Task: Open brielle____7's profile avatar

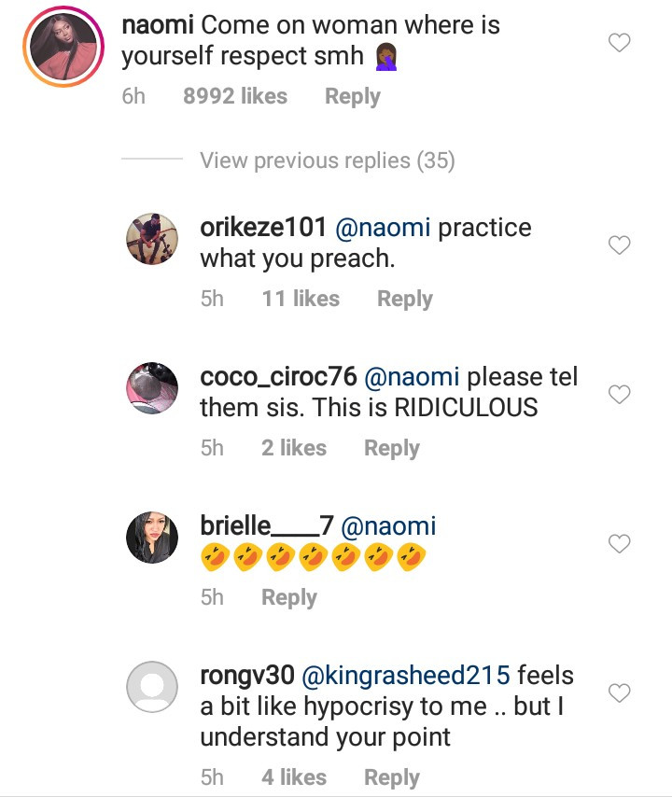Action: click(x=152, y=538)
